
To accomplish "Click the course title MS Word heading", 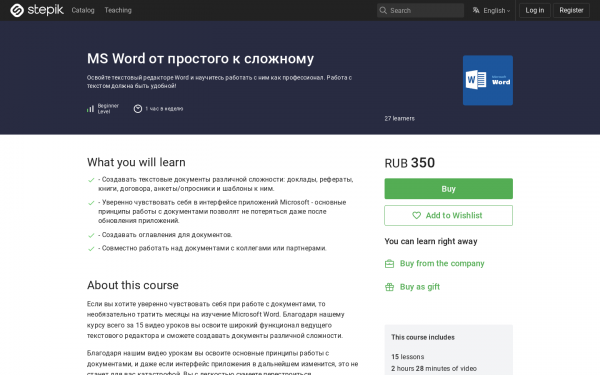I will pyautogui.click(x=200, y=59).
